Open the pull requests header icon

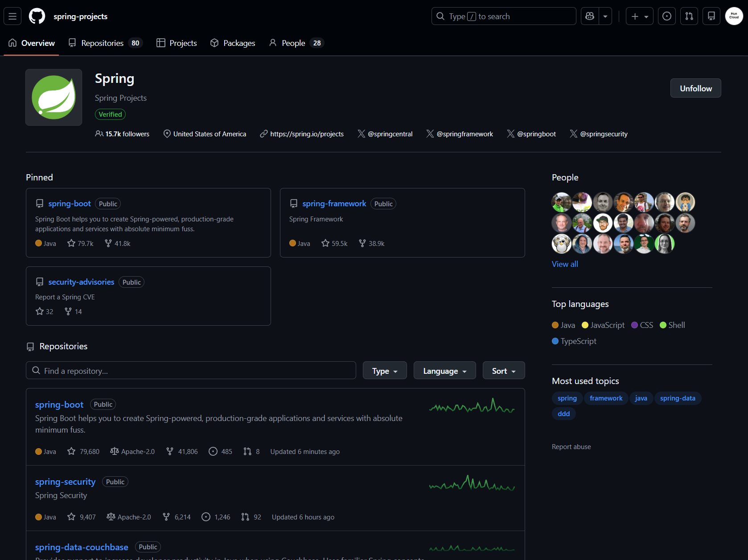pos(689,16)
